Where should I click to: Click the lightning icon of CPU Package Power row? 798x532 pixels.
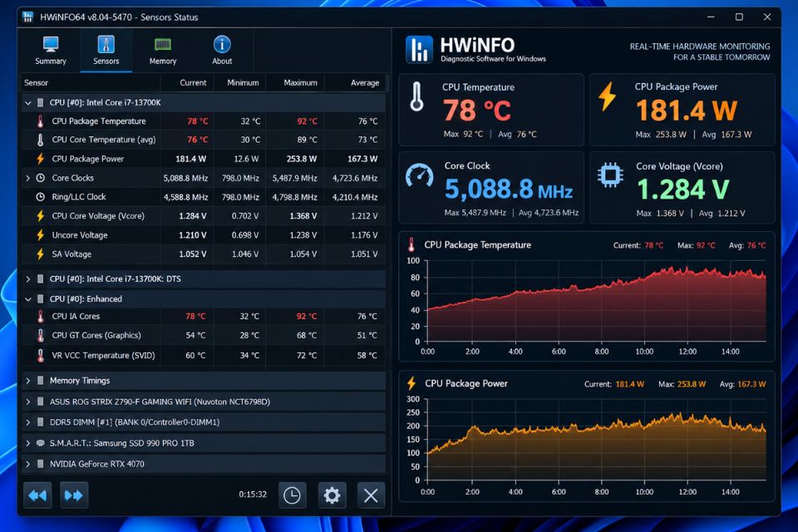tap(40, 159)
